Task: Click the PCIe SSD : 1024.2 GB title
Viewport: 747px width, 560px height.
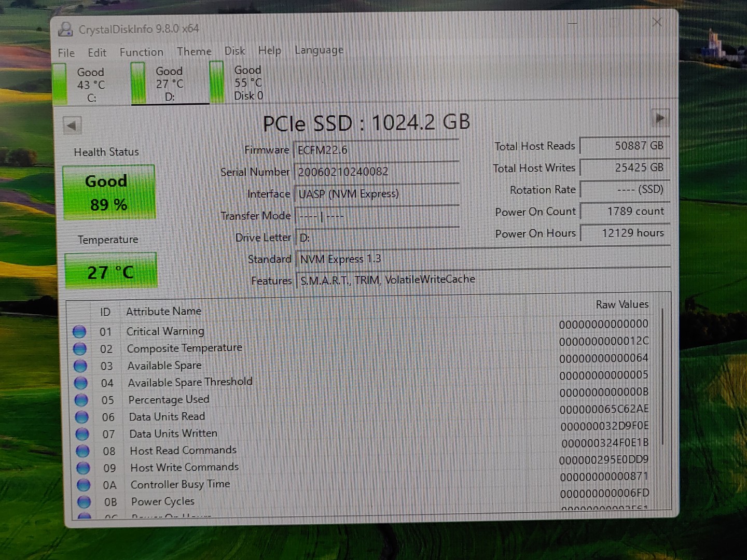Action: point(366,123)
